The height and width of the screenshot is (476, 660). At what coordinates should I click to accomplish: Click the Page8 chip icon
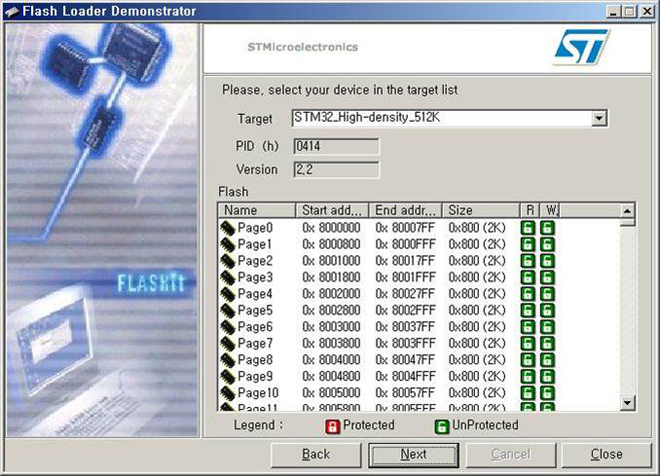click(228, 360)
